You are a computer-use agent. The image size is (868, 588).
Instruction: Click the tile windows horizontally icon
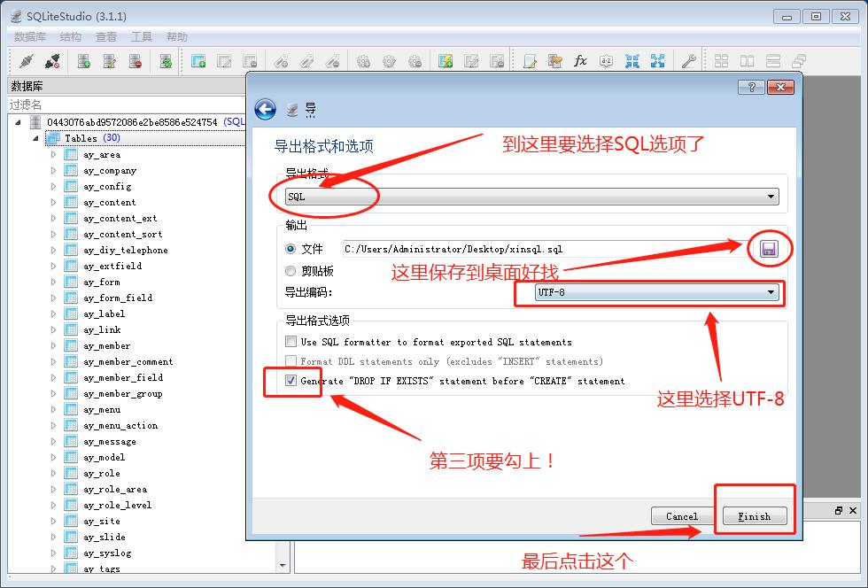(748, 61)
